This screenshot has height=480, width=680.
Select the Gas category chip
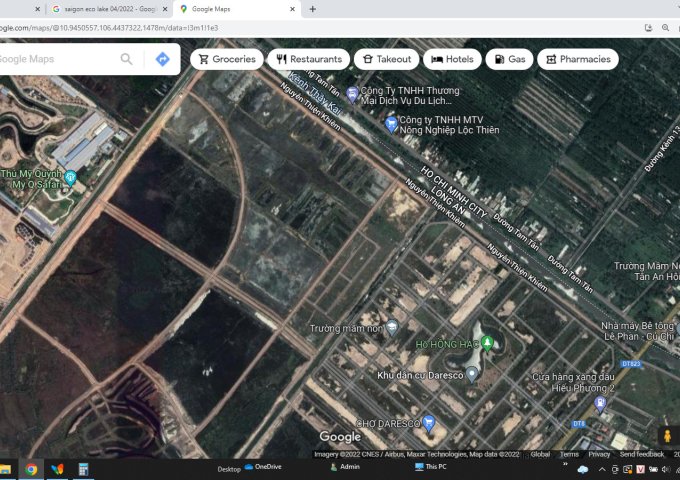510,59
